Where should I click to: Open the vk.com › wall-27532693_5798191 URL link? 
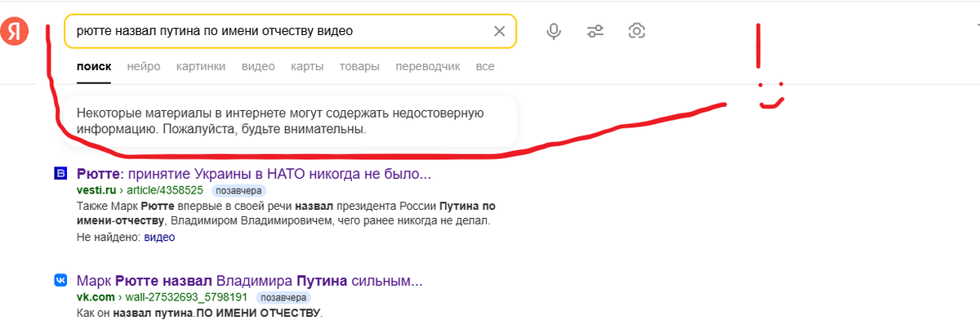[162, 297]
